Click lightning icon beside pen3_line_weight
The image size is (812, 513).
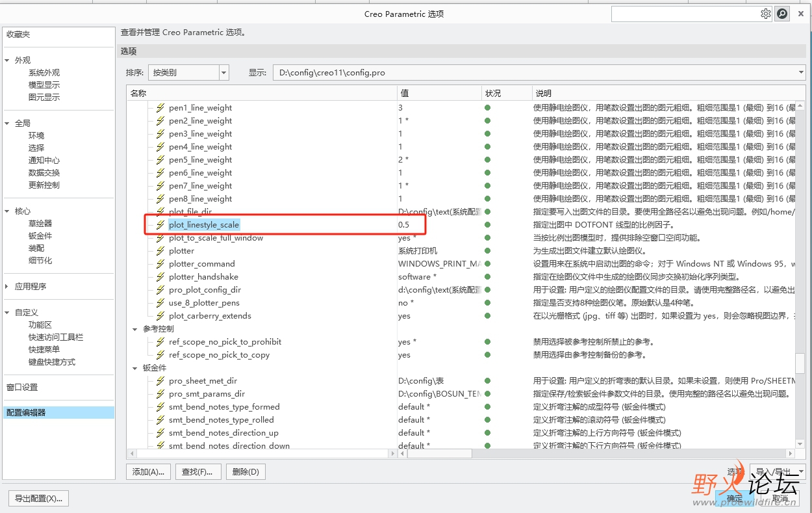[160, 134]
